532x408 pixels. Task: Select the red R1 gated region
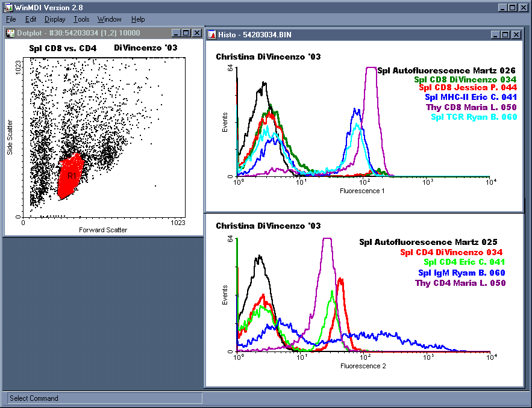[x=72, y=176]
